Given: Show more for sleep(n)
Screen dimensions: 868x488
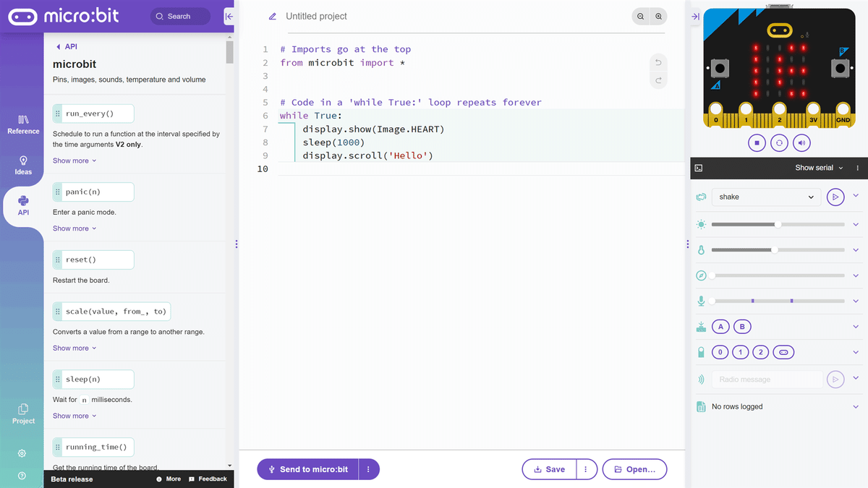Looking at the screenshot, I should (x=75, y=416).
